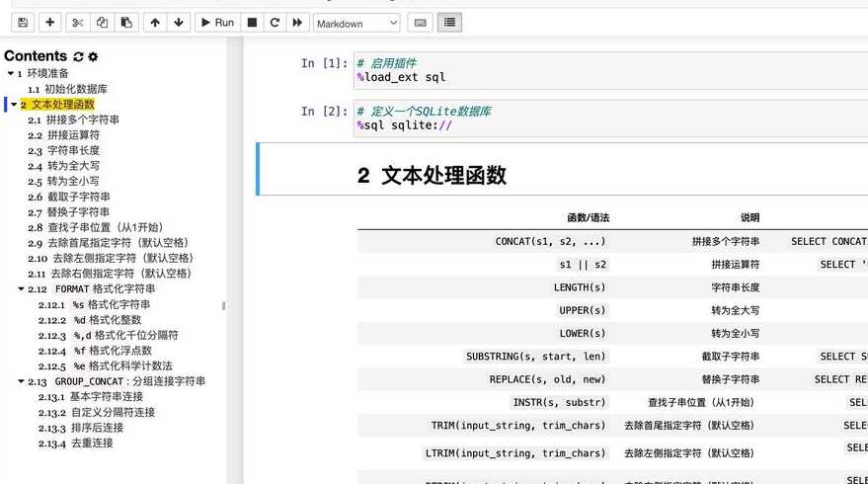This screenshot has width=868, height=484.
Task: Grab the Contents sidebar resize handle
Action: click(223, 305)
